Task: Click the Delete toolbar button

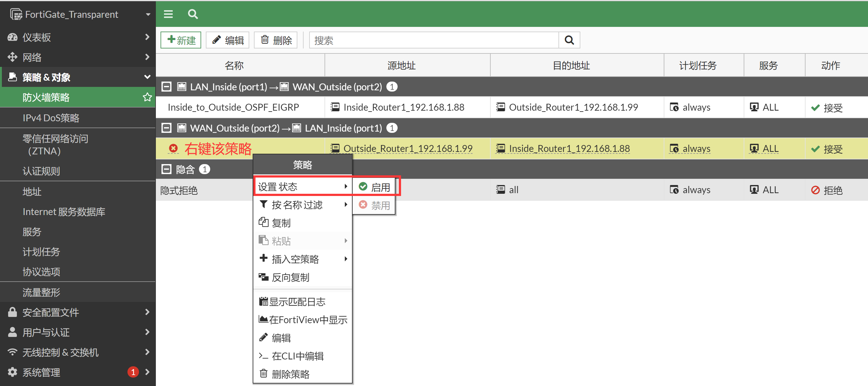Action: point(275,40)
